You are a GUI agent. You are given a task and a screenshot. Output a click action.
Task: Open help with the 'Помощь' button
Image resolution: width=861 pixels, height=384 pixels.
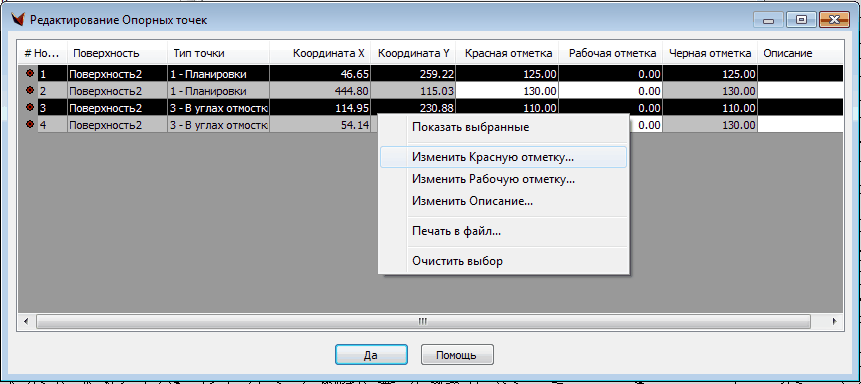[457, 355]
